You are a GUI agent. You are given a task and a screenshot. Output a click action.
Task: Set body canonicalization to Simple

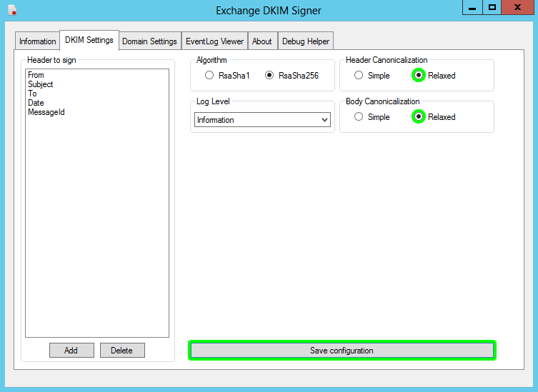(x=359, y=117)
